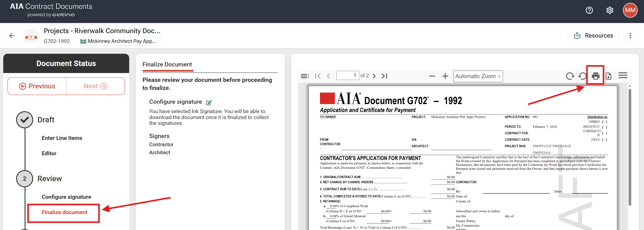Print the document

[x=595, y=76]
